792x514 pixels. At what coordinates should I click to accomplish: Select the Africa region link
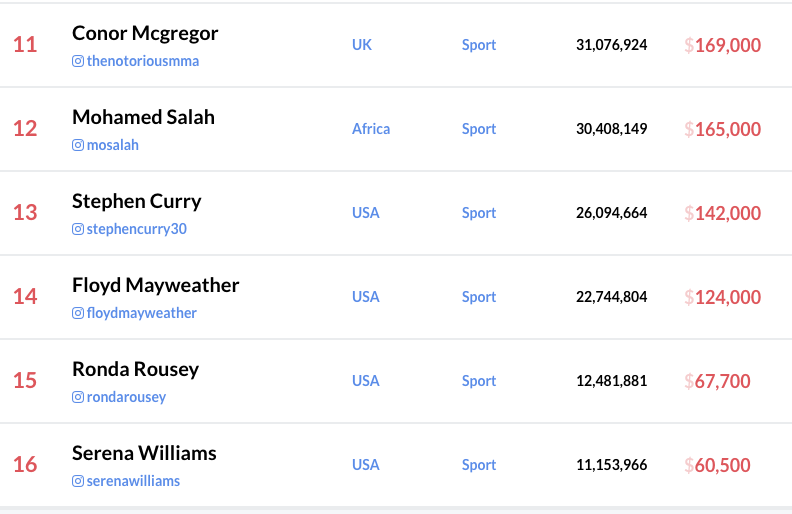click(x=371, y=129)
